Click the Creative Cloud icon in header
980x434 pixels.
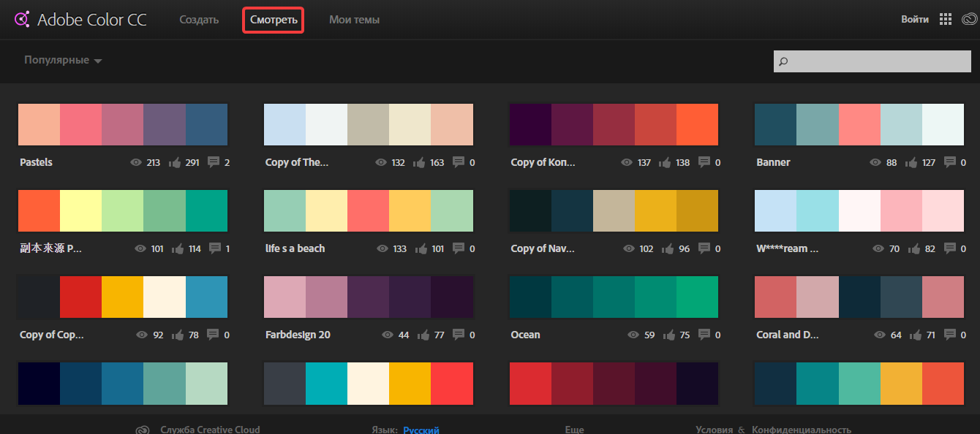968,19
